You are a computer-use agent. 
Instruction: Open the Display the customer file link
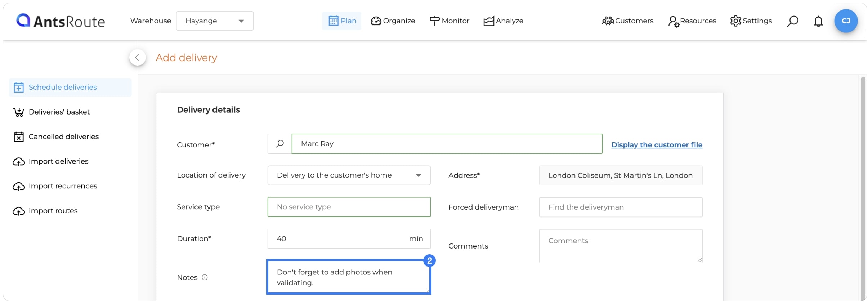[657, 145]
